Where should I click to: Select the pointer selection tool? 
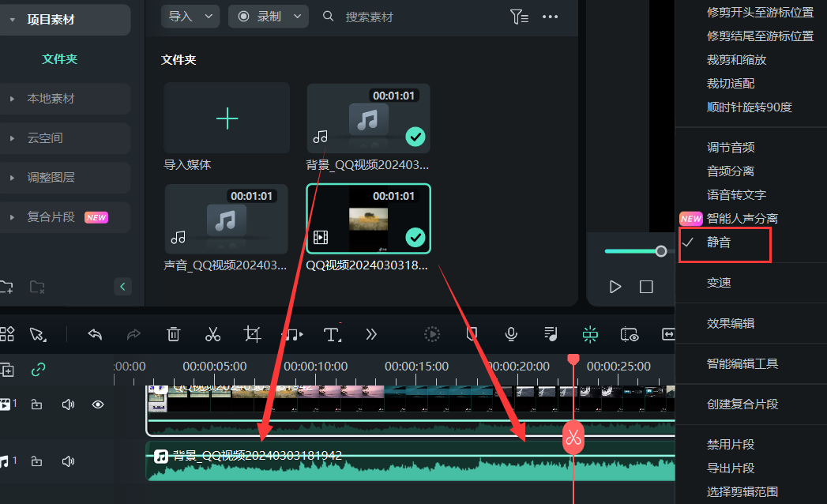pos(38,334)
